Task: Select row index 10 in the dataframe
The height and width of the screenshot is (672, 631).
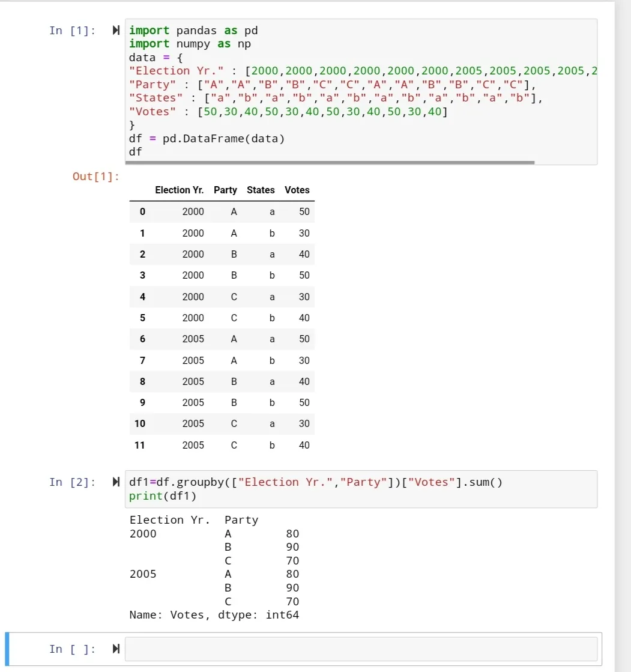Action: pyautogui.click(x=140, y=423)
